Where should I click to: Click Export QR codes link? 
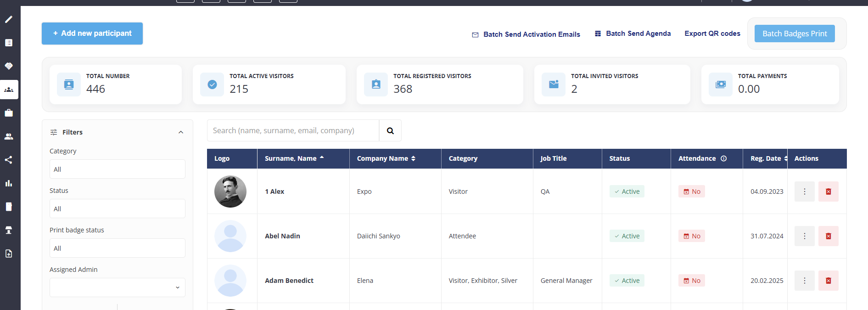[x=712, y=34]
